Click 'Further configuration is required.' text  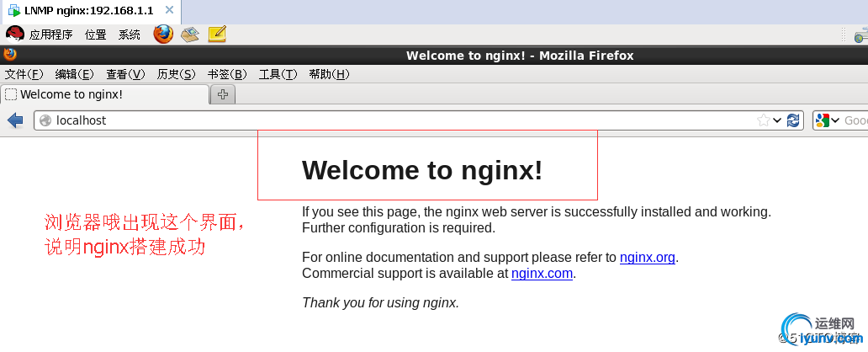point(399,228)
